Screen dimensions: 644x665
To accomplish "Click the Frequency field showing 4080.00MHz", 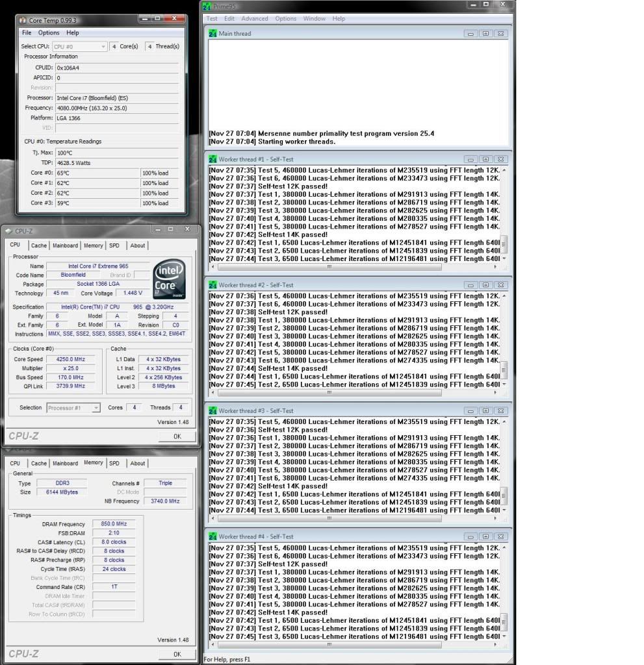I will point(117,108).
